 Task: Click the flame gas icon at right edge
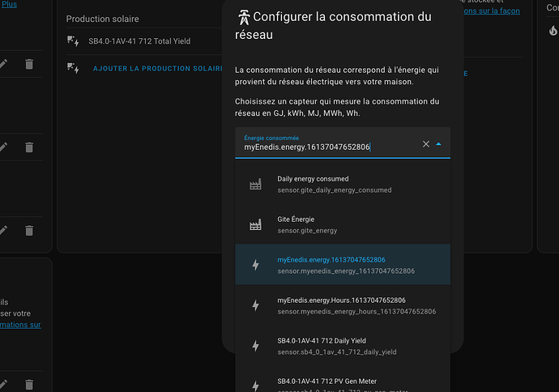click(x=553, y=30)
